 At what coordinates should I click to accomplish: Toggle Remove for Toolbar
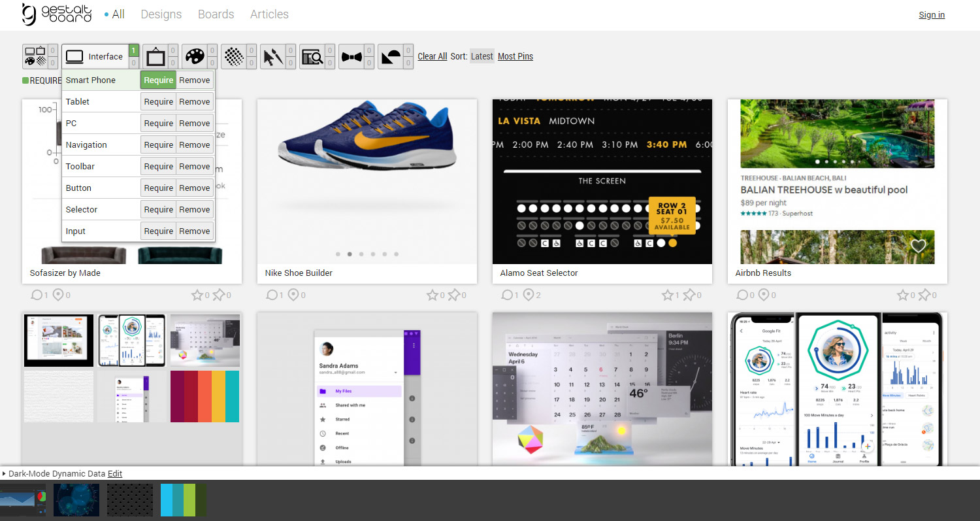pos(195,167)
